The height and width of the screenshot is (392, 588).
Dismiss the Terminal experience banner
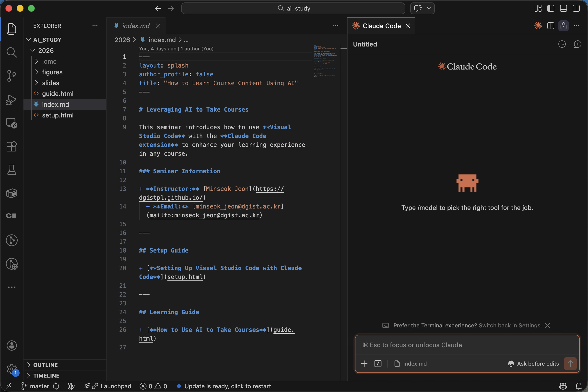547,325
